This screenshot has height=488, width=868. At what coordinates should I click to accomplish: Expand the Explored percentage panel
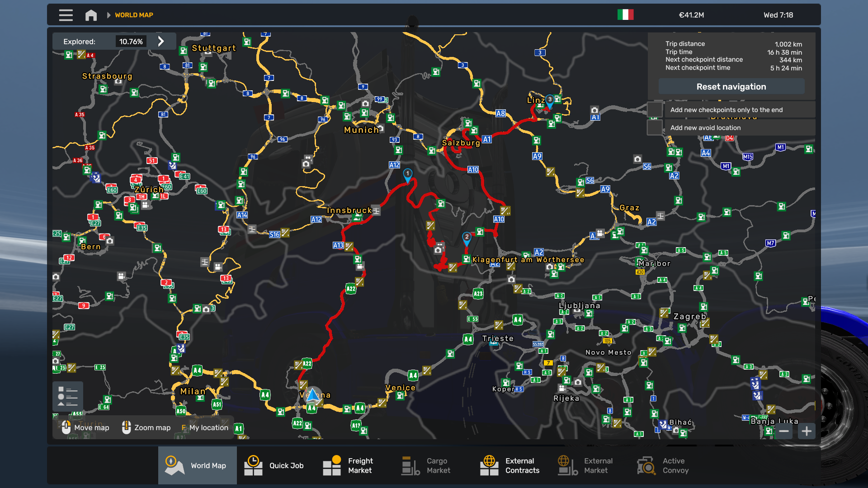tap(161, 41)
